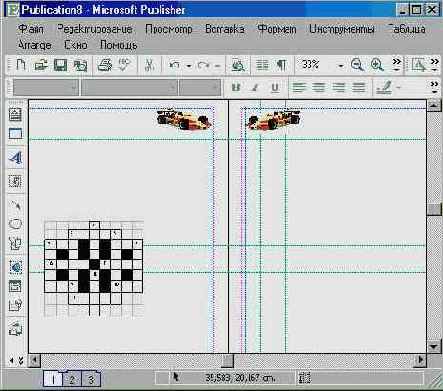Go to page 3 in the page navigator
443x391 pixels.
pos(90,379)
